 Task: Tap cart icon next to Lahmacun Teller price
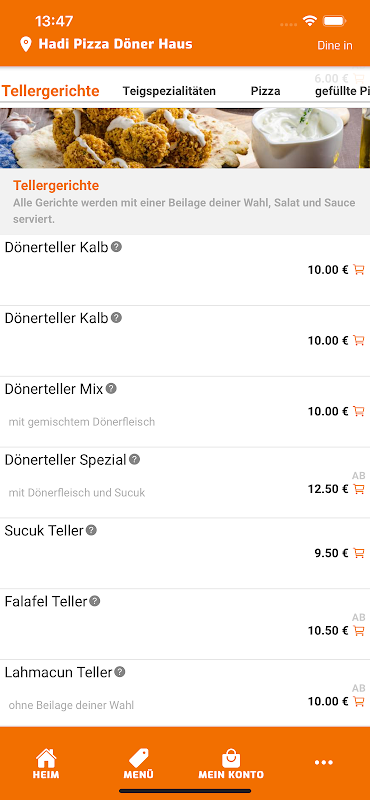pos(359,702)
